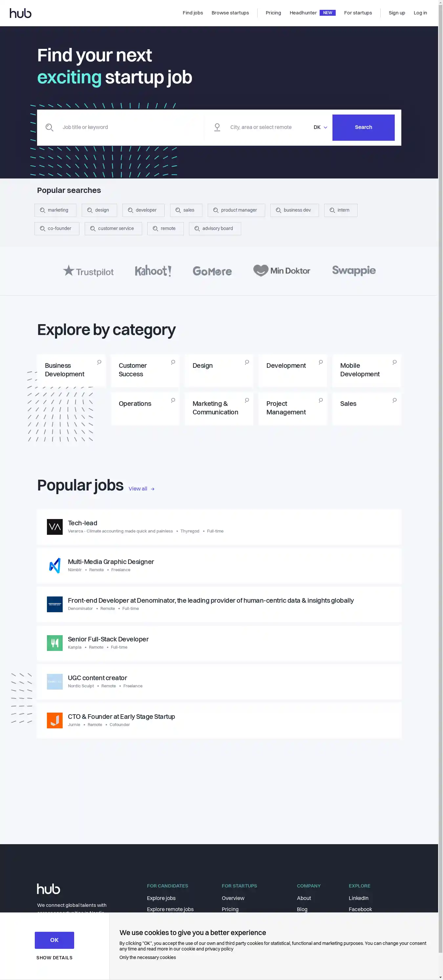The width and height of the screenshot is (443, 980).
Task: Select the marketing popular search chip
Action: point(55,210)
